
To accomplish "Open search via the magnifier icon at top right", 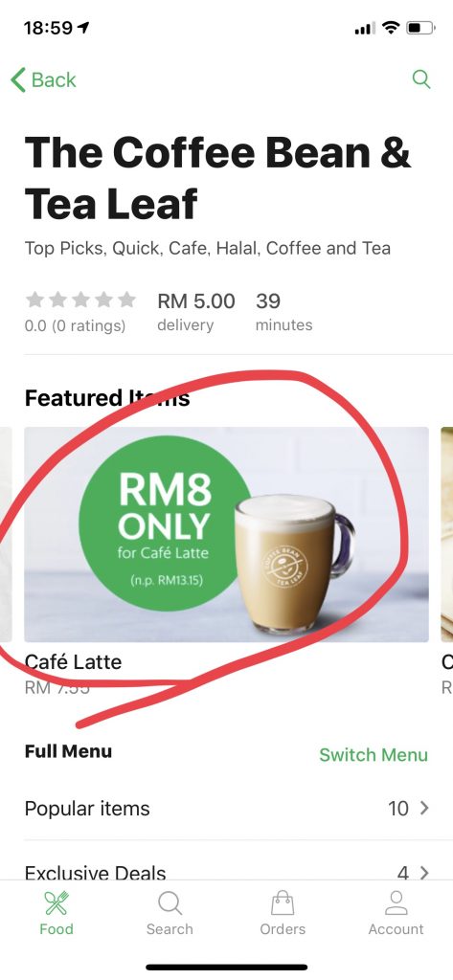I will (421, 79).
